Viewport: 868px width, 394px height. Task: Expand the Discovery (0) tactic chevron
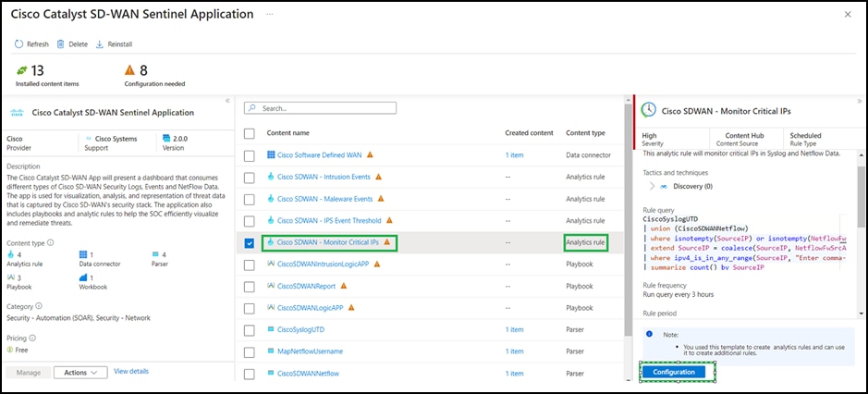[652, 186]
